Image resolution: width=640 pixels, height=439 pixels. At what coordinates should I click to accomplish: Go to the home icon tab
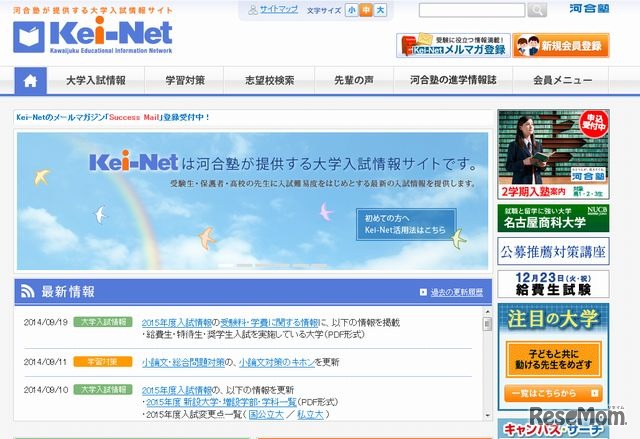pos(31,81)
